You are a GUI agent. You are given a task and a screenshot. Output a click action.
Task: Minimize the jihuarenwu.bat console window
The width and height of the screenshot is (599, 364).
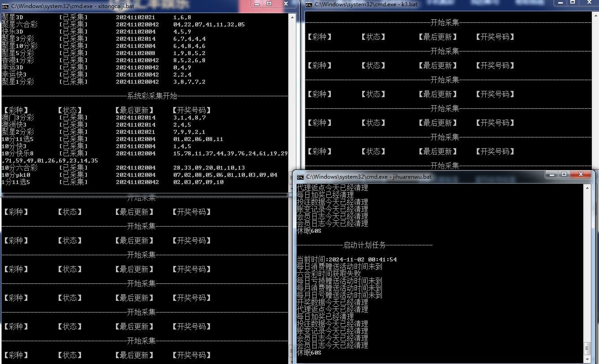[x=552, y=174]
